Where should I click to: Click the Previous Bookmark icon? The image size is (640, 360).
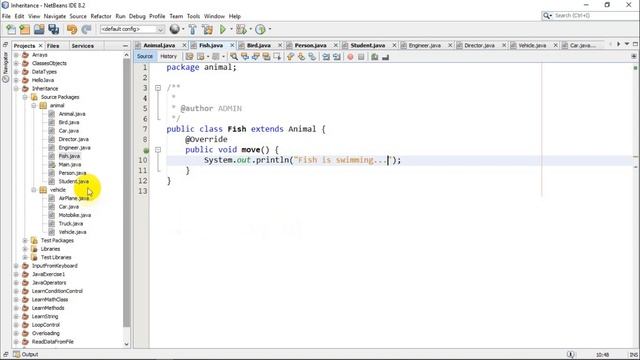coord(291,57)
